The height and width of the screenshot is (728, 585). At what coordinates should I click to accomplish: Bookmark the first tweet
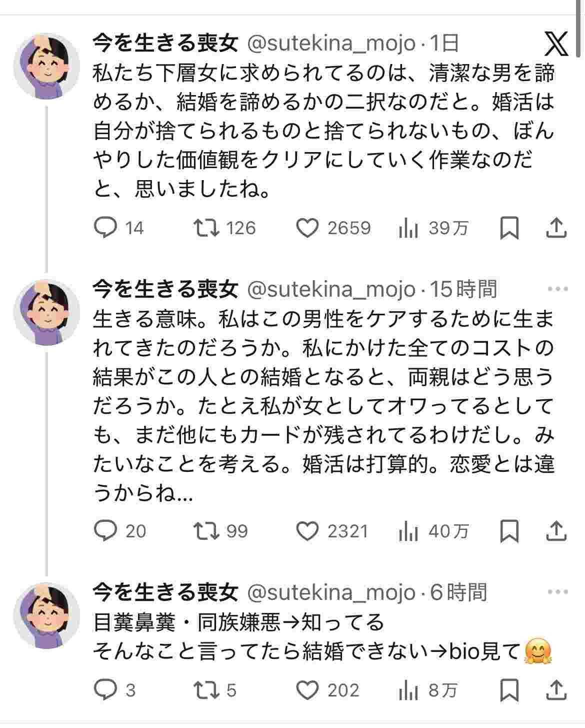point(509,228)
